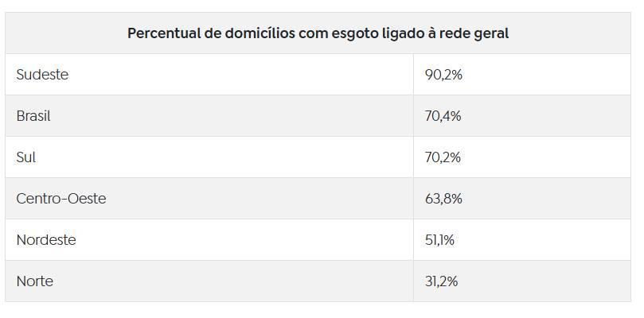
Task: Select the Nordeste row label
Action: point(46,240)
